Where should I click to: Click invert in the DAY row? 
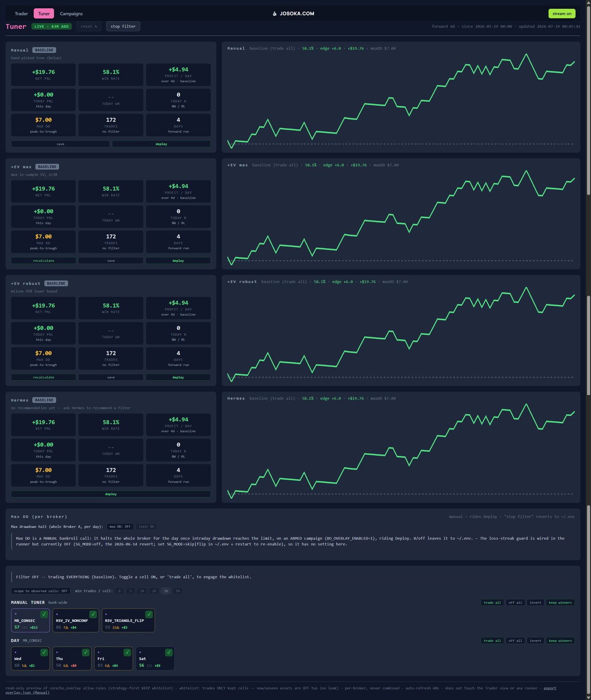click(535, 641)
